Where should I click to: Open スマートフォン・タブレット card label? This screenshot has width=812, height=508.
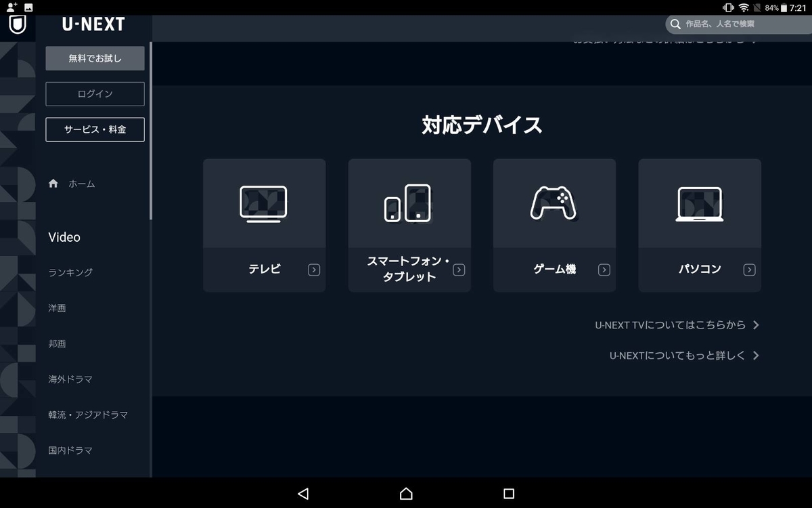(408, 269)
